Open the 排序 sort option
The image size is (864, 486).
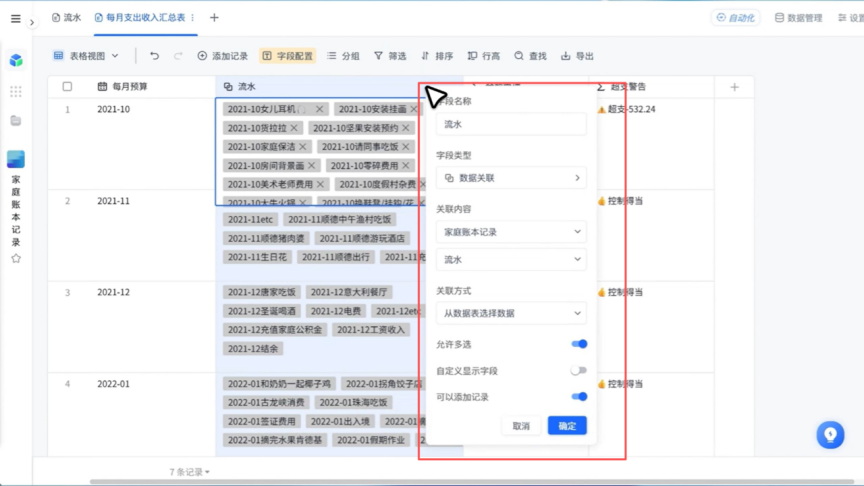coord(437,56)
